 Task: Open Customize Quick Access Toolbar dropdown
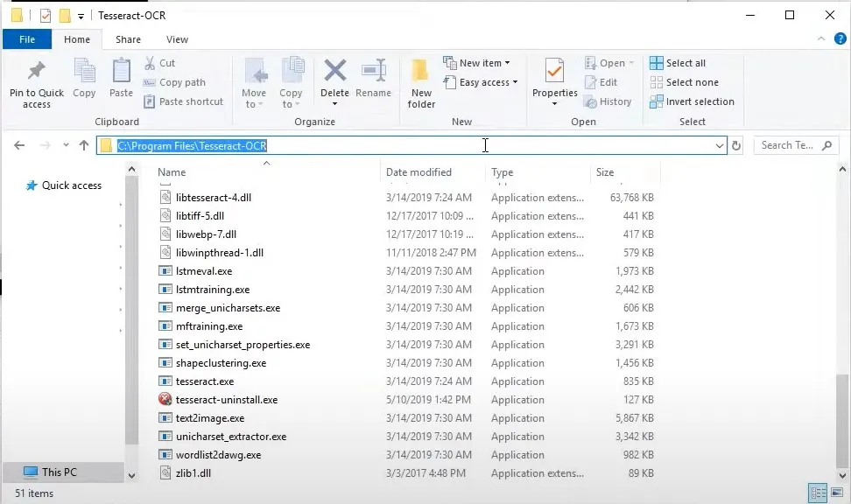click(x=81, y=17)
